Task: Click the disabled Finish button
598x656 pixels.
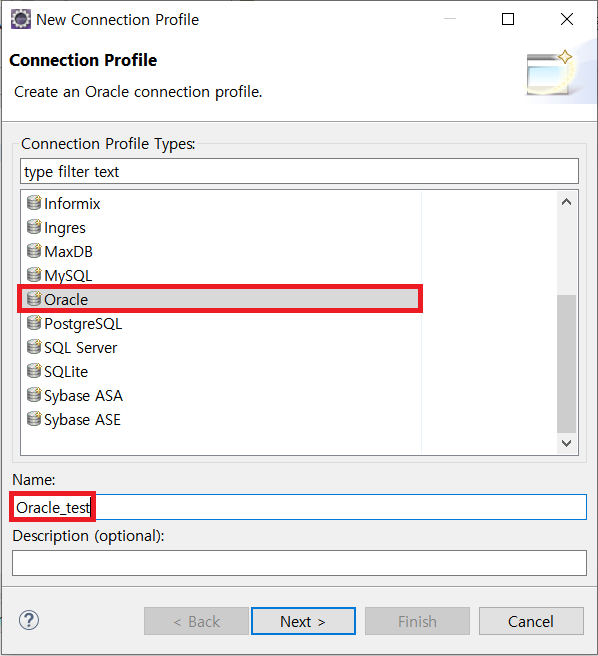Action: [417, 621]
